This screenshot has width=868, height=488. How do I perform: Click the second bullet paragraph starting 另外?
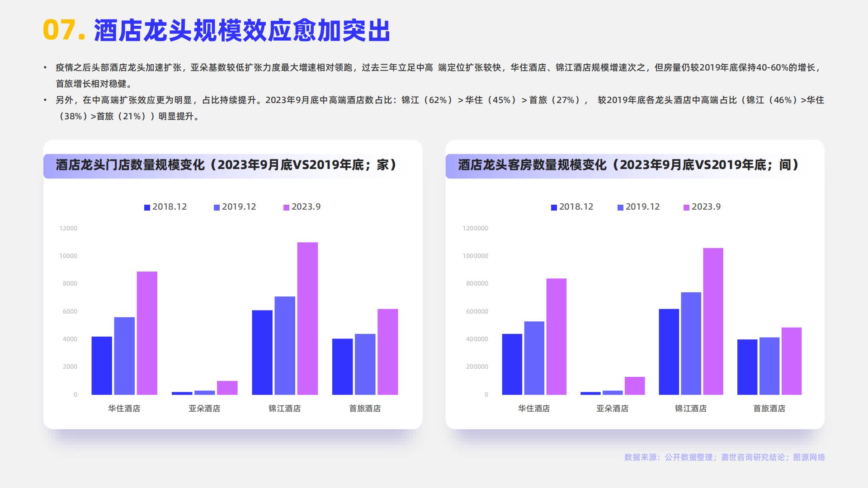point(439,108)
